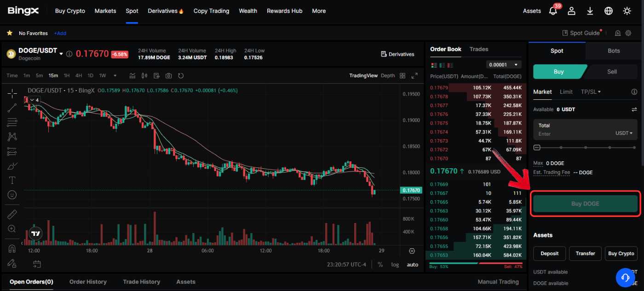Toggle the auto price scale
Screen dimensions: 644x291
point(413,264)
